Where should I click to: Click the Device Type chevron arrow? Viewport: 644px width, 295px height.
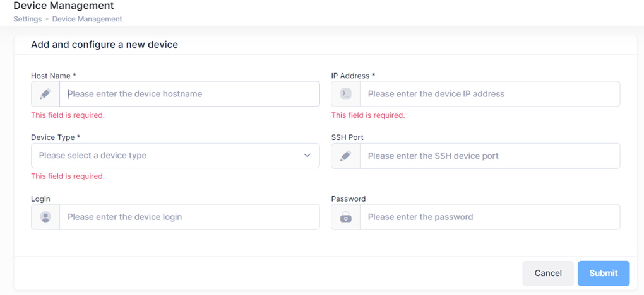pyautogui.click(x=307, y=156)
